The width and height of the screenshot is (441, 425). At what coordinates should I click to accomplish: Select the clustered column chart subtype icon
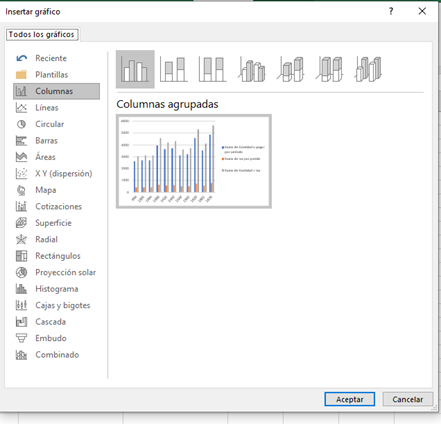pos(135,69)
